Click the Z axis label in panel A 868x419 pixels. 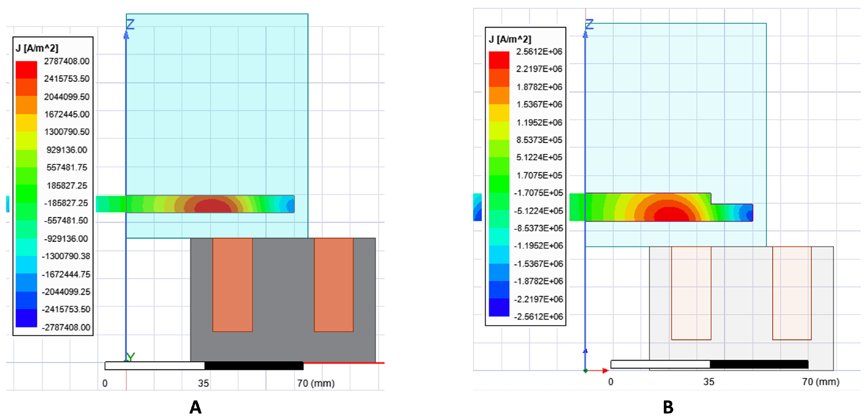(x=130, y=24)
